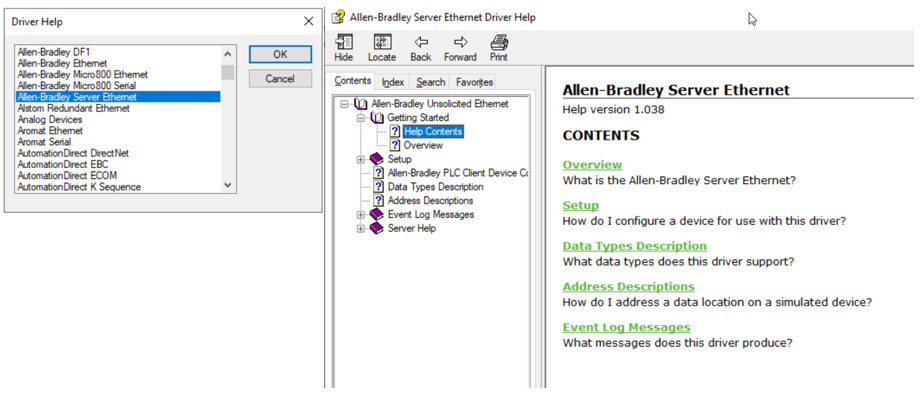Click the Overview topic question mark icon

(395, 145)
